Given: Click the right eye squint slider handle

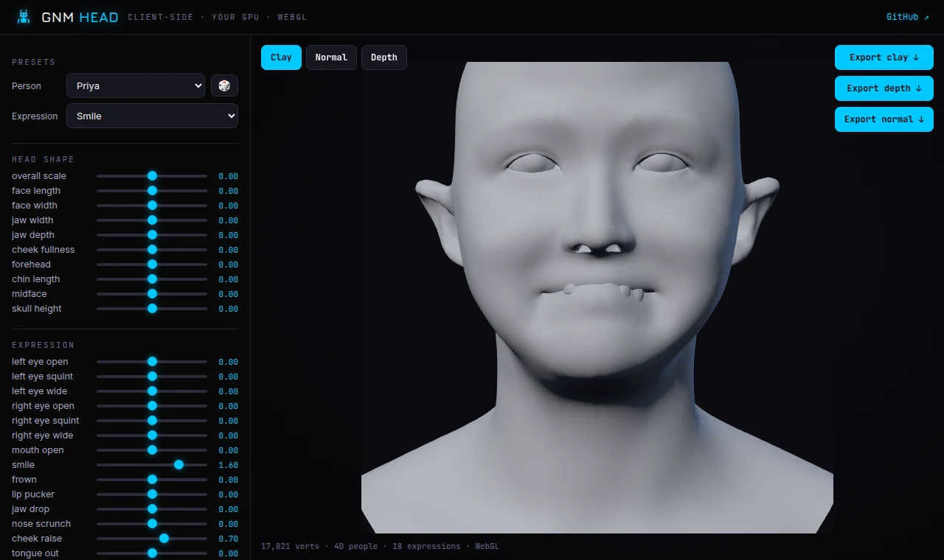Looking at the screenshot, I should pyautogui.click(x=152, y=421).
